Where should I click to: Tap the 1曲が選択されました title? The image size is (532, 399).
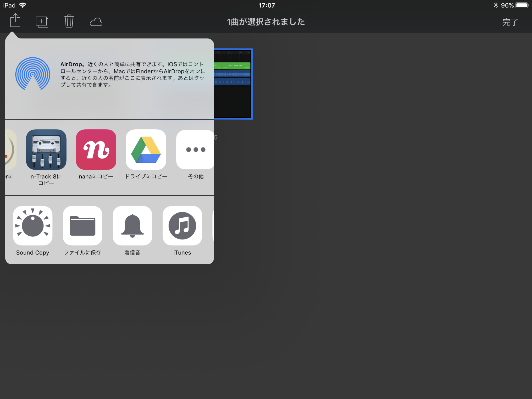coord(266,22)
